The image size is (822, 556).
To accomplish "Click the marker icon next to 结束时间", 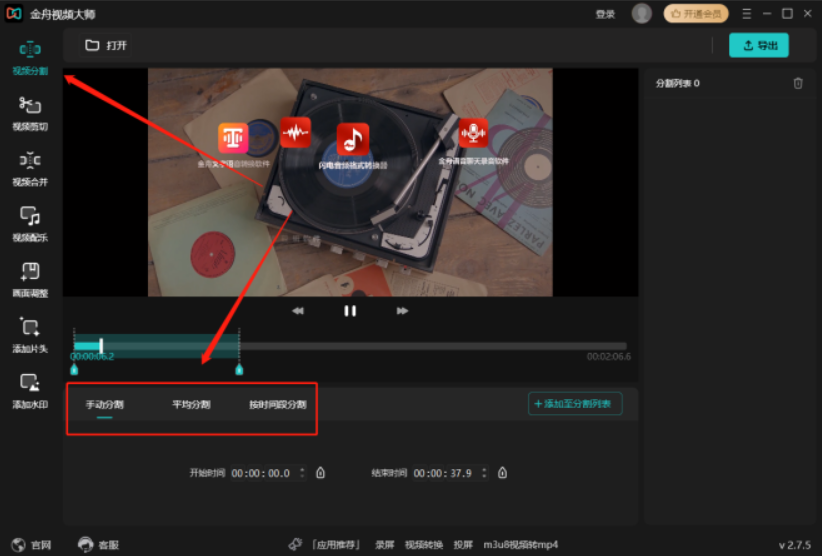I will 502,473.
